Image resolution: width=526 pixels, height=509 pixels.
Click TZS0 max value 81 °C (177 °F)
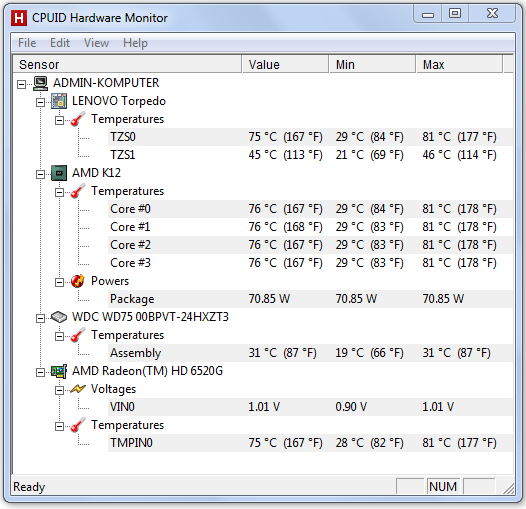459,137
